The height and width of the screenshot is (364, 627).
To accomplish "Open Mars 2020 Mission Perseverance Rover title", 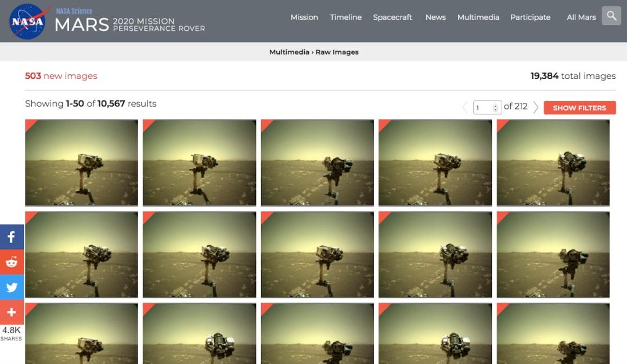I will pyautogui.click(x=130, y=24).
